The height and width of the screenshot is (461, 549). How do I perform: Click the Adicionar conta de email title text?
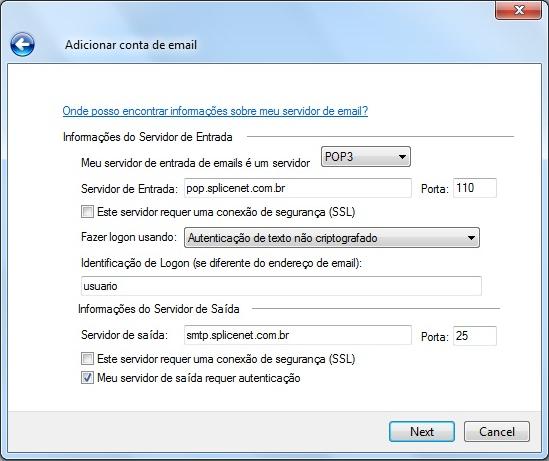pos(131,45)
